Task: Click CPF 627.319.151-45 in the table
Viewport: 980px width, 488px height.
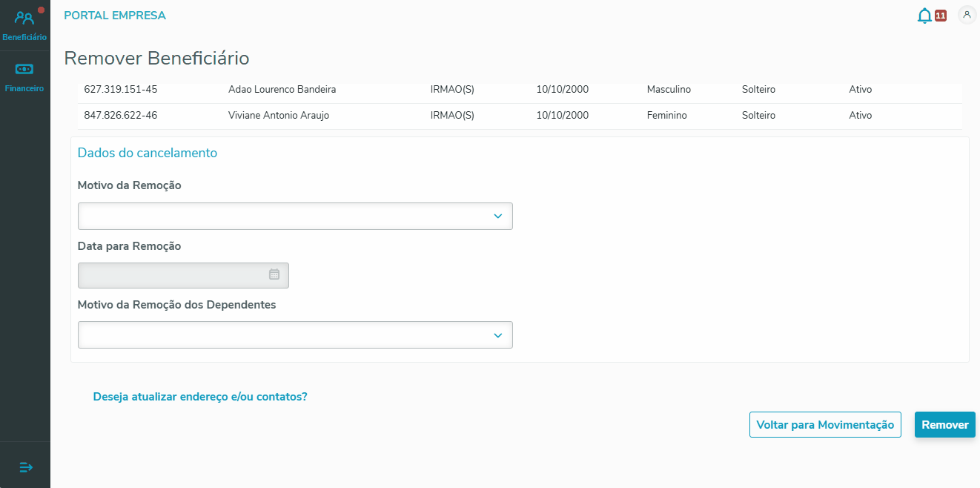Action: [x=121, y=90]
